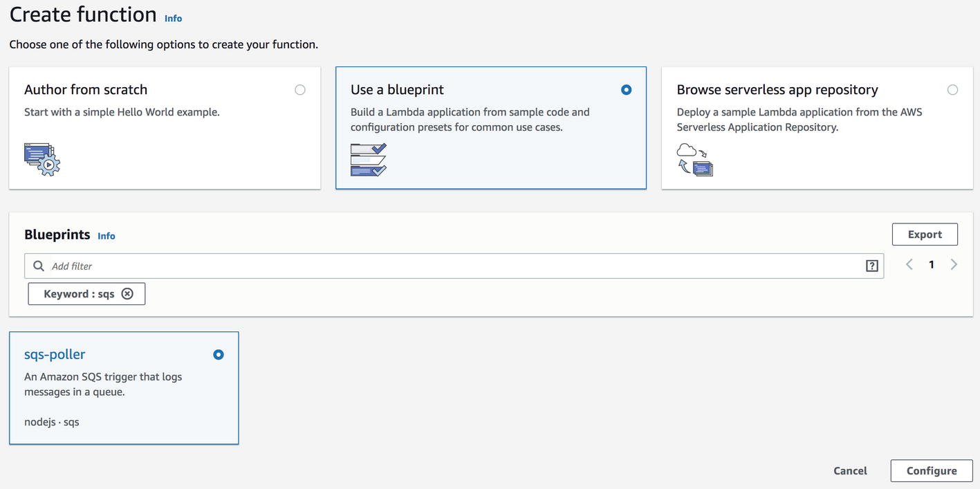Cancel the function creation

click(849, 470)
